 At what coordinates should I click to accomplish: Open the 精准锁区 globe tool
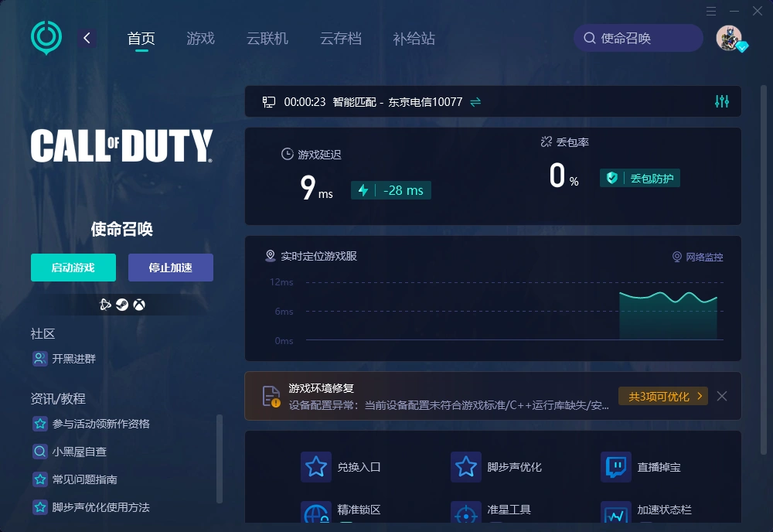(x=316, y=512)
